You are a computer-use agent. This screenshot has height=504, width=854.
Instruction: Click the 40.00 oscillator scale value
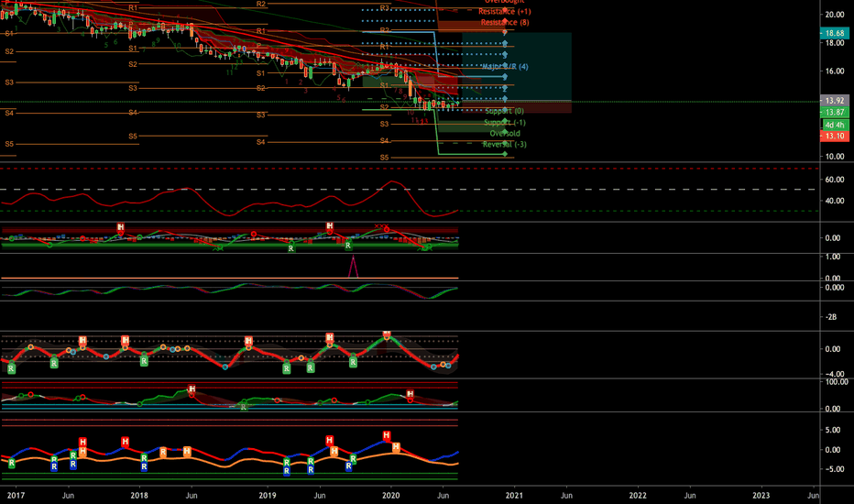(835, 201)
